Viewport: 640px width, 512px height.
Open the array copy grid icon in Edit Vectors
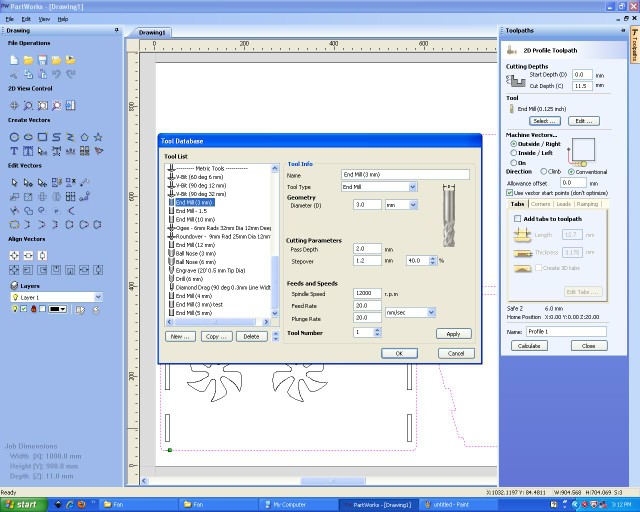71,197
